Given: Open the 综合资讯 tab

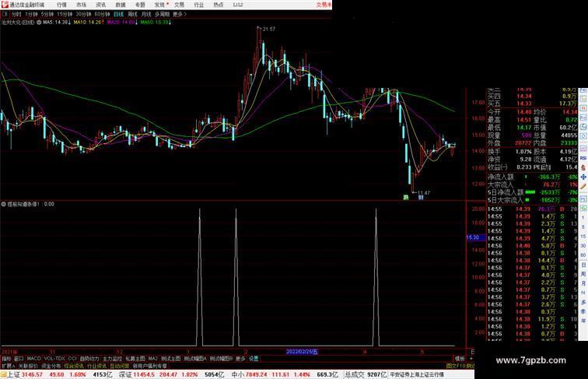Looking at the screenshot, I should point(74,366).
